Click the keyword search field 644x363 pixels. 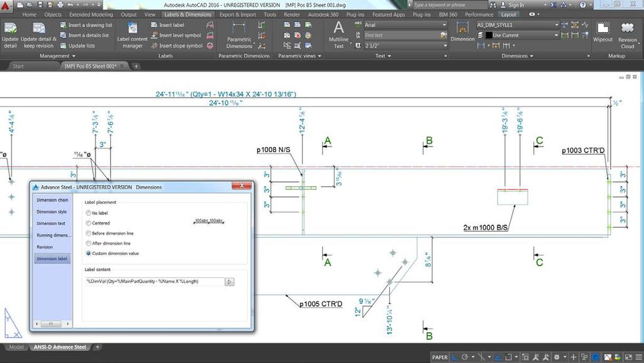(x=449, y=5)
